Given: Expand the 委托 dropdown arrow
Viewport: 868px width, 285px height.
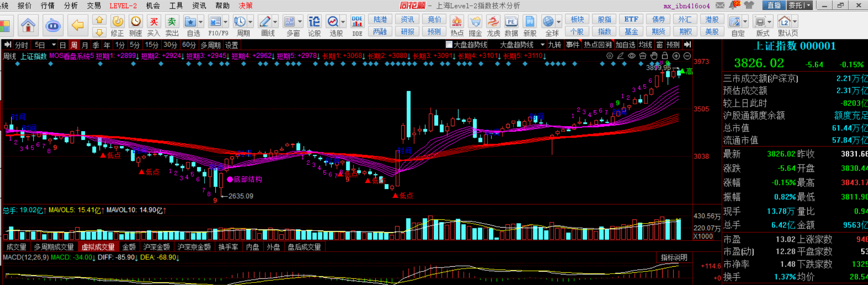Looking at the screenshot, I should click(809, 5).
